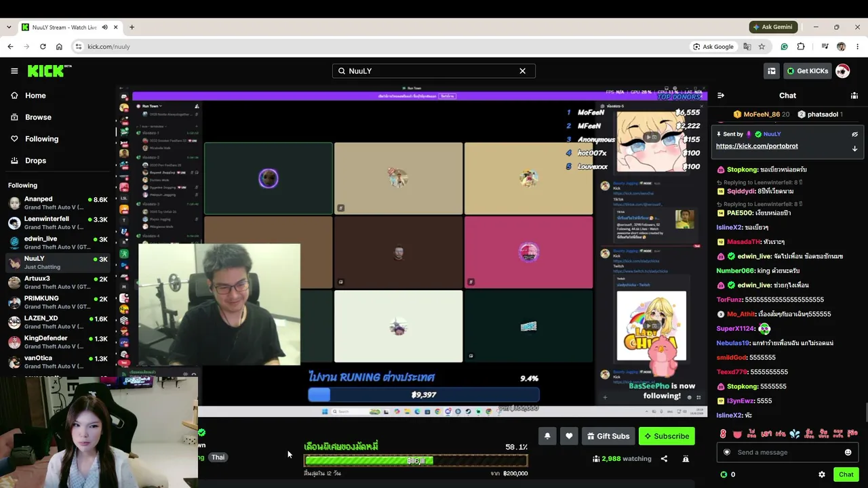Click the Get KICKs button
This screenshot has width=868, height=488.
807,70
